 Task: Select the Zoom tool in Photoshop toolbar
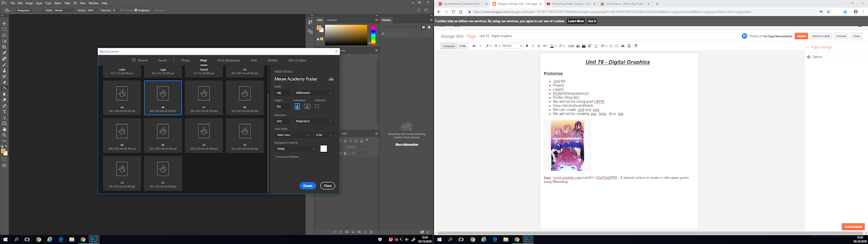pyautogui.click(x=4, y=135)
